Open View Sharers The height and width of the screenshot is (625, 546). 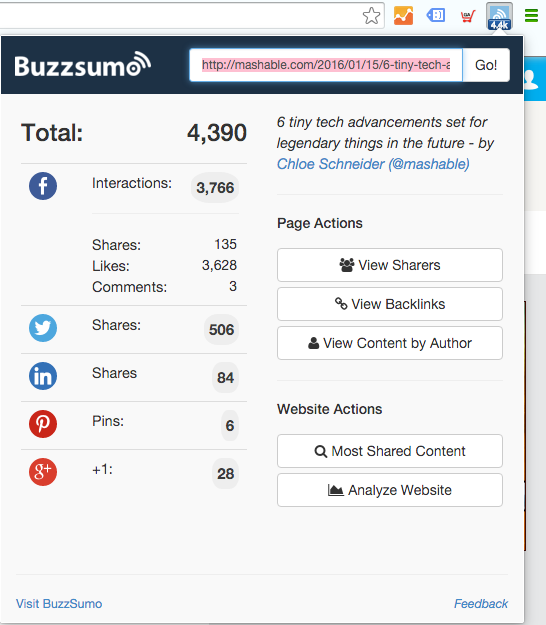(390, 265)
